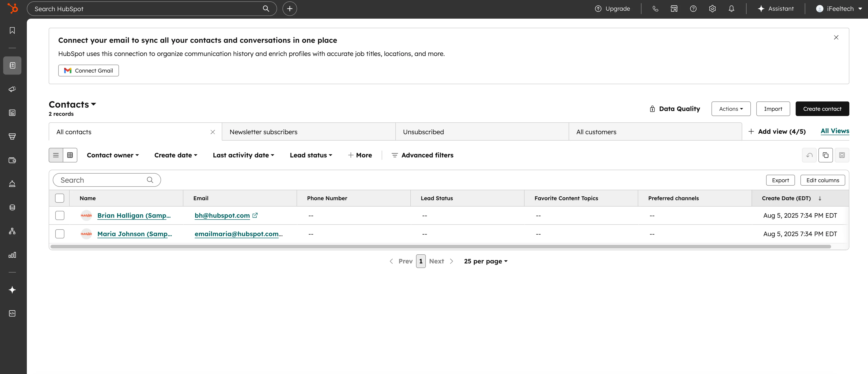This screenshot has height=374, width=868.
Task: Click the clone view copy icon
Action: [x=825, y=155]
